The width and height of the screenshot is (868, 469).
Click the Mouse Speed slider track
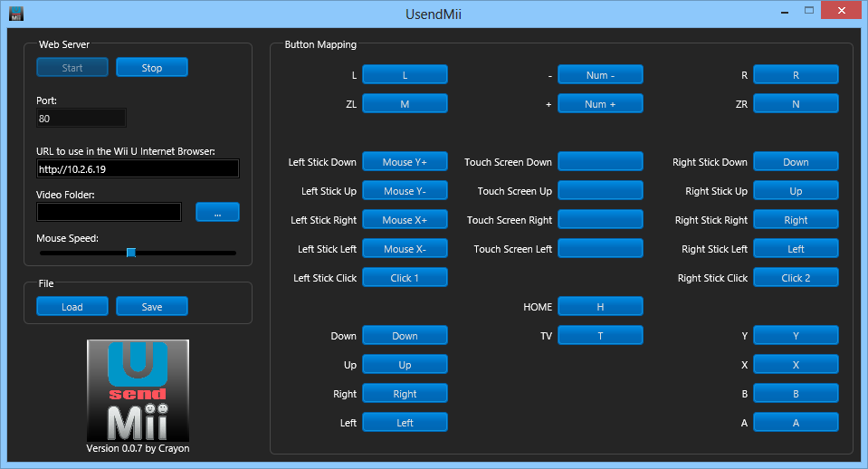pyautogui.click(x=138, y=253)
